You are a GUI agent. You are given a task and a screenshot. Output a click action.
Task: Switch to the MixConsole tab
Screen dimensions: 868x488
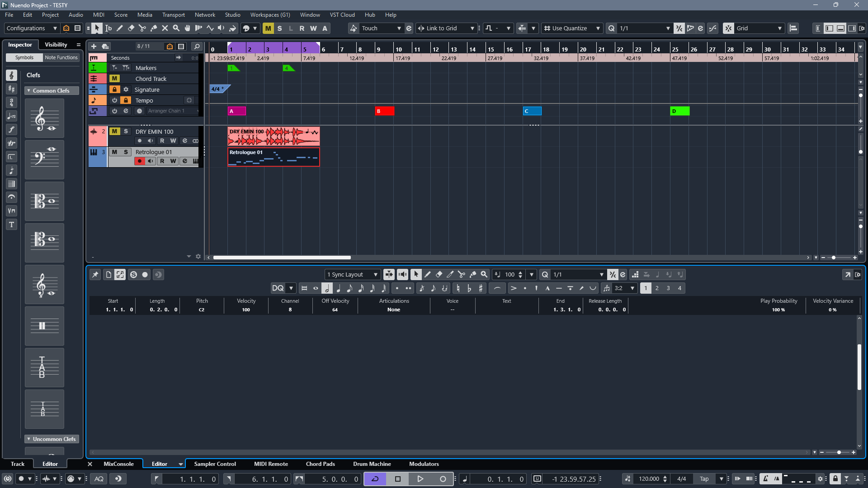[118, 464]
